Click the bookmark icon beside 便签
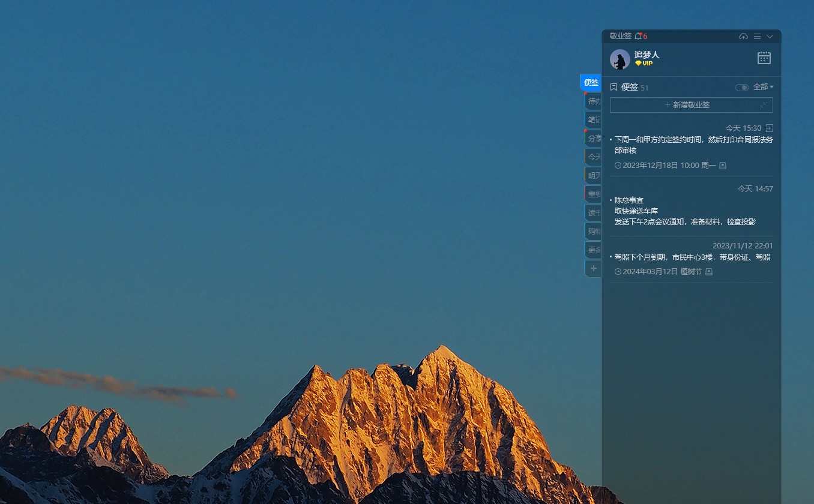This screenshot has height=504, width=814. pyautogui.click(x=614, y=87)
